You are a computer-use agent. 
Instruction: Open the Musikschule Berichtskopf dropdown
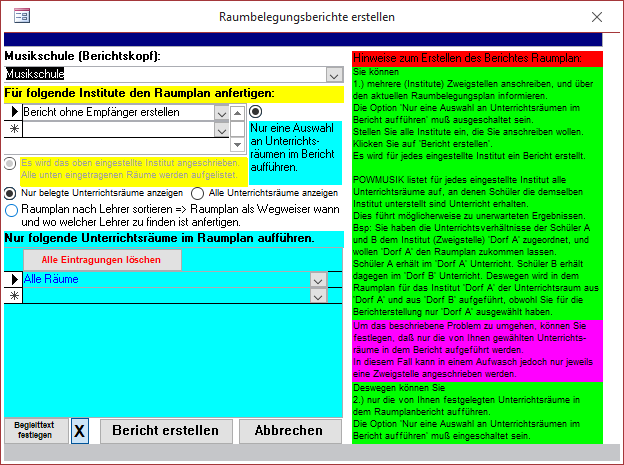[x=334, y=74]
